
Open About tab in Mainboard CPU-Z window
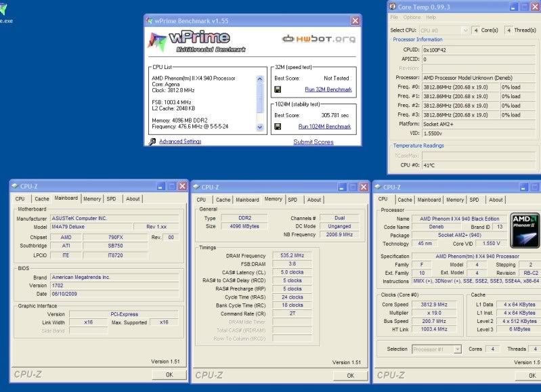pos(133,199)
